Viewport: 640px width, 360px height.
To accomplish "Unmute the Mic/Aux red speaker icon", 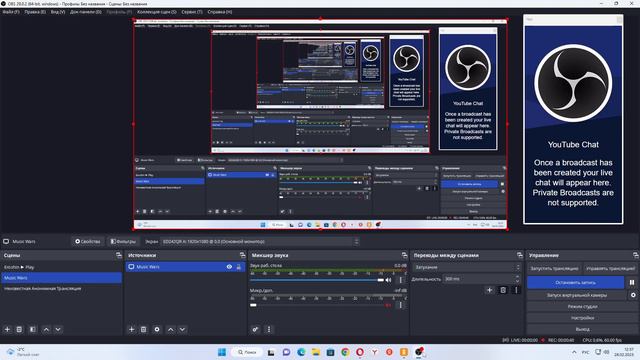I will [x=388, y=305].
